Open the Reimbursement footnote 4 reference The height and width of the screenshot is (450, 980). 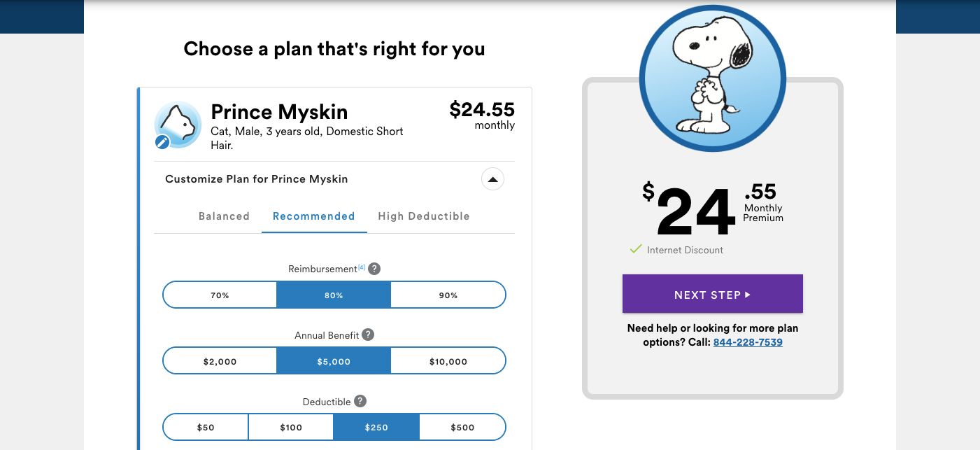coord(362,267)
